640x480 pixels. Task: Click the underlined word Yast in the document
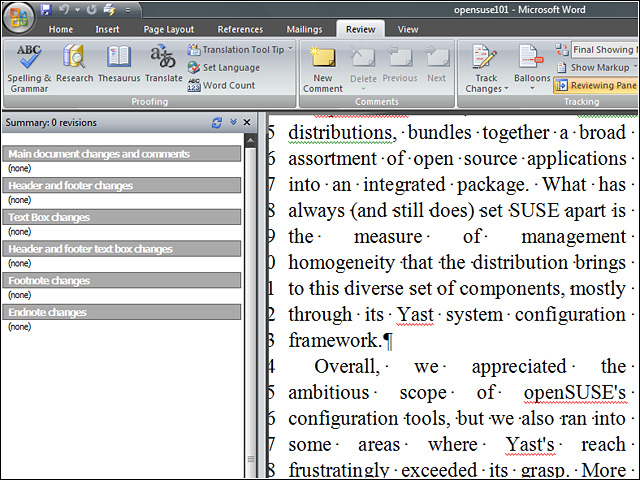[x=415, y=315]
